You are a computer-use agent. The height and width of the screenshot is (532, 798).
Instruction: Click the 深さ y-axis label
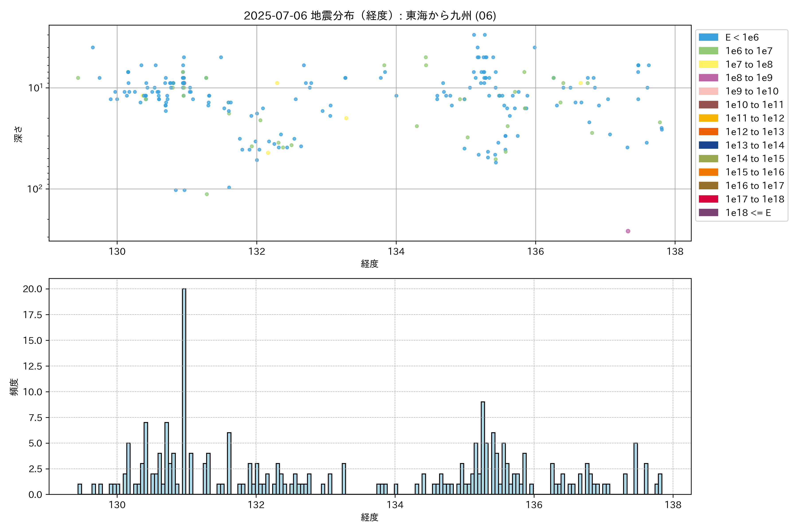click(18, 134)
